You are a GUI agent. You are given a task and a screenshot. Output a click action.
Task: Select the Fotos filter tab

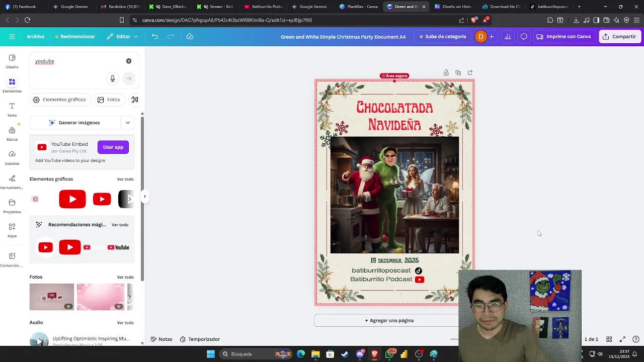click(x=109, y=100)
